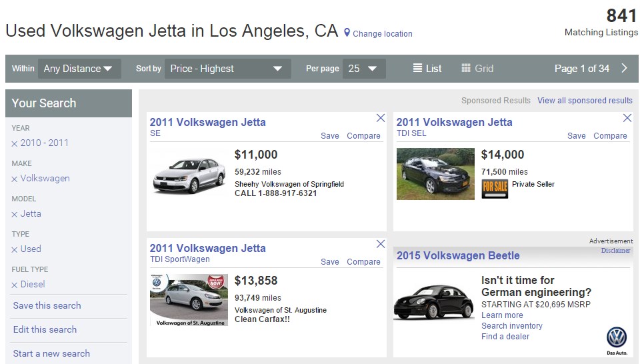Open the Jetta TDI SportWagen listing title
The width and height of the screenshot is (640, 364).
(208, 248)
